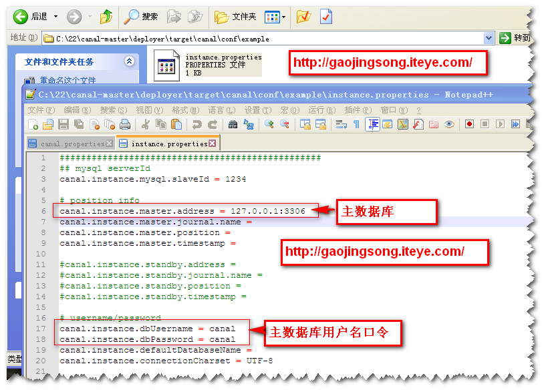Screen dimensions: 546x392
Task: Open the 语言(L) menu
Action: (x=222, y=110)
